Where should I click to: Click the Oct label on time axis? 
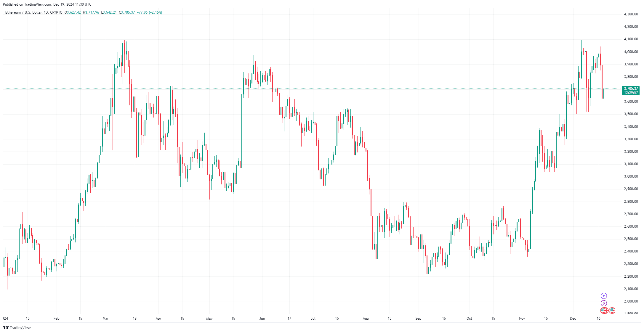point(469,318)
